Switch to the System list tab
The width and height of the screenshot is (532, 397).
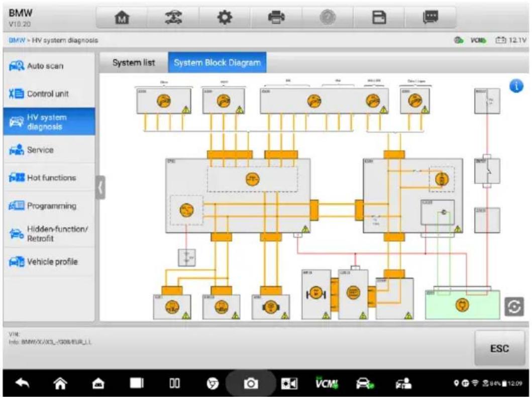(x=134, y=63)
